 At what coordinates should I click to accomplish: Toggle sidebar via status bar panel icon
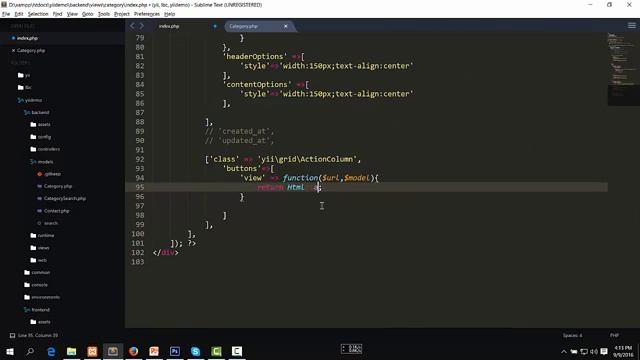pyautogui.click(x=12, y=336)
